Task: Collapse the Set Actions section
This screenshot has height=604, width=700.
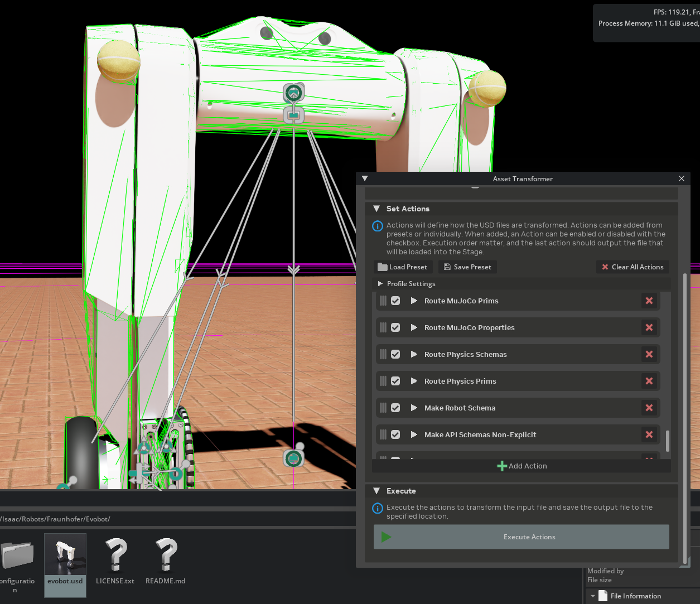Action: tap(376, 209)
